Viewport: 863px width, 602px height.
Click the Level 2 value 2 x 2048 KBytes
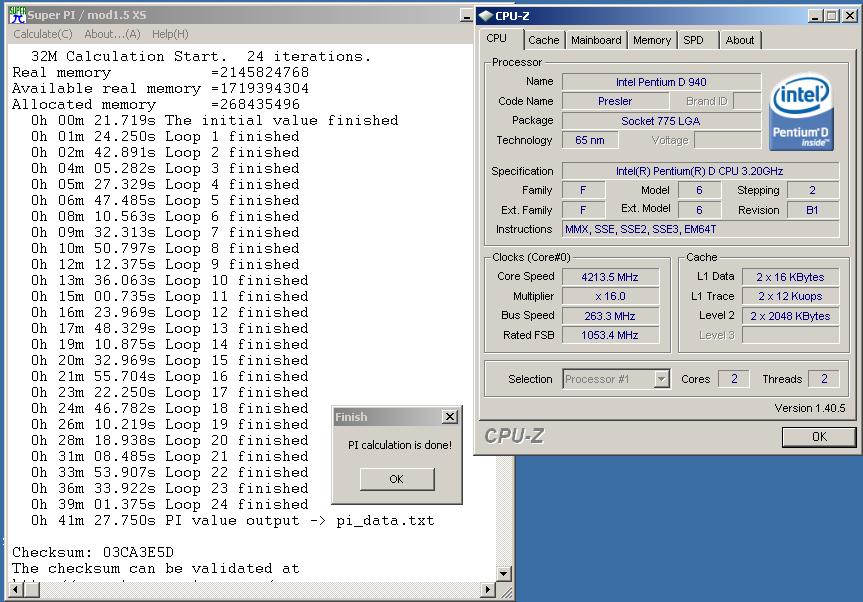pos(790,316)
